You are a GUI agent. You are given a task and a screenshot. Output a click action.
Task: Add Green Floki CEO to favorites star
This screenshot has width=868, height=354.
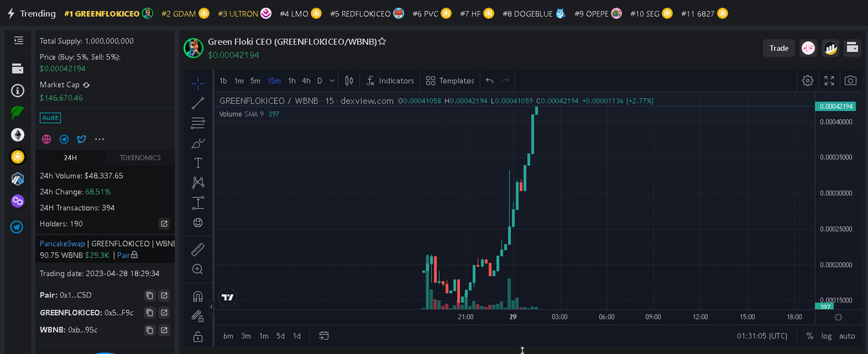pos(382,42)
